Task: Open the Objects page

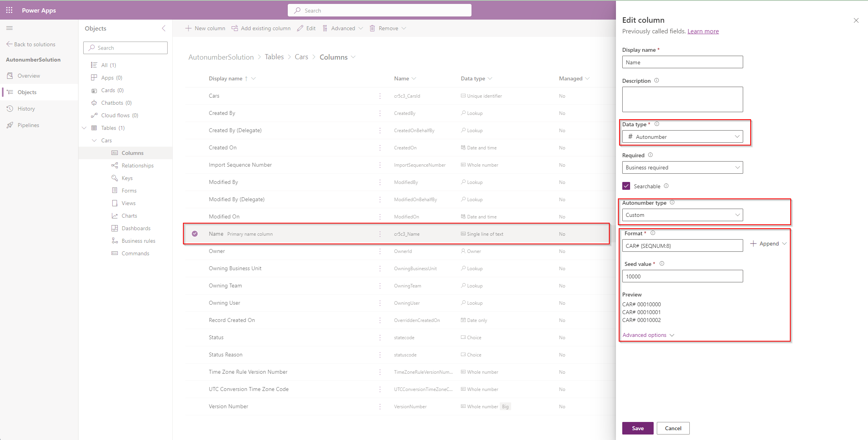Action: (27, 92)
